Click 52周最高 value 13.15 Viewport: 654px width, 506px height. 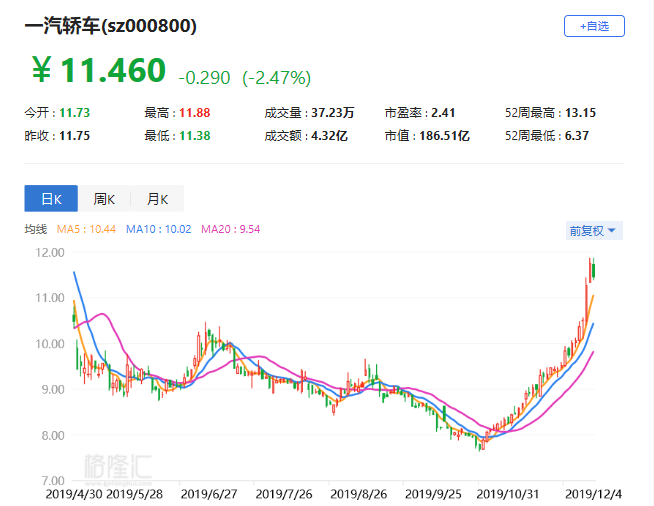(580, 113)
